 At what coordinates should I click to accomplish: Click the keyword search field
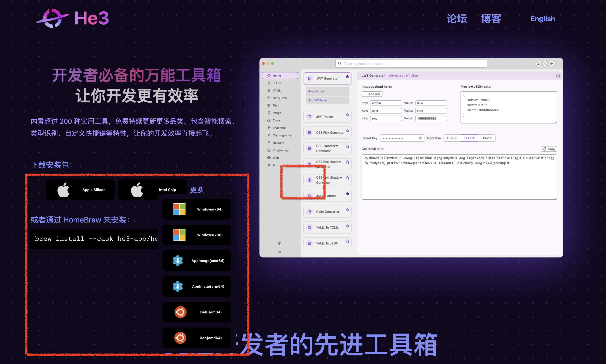(411, 63)
